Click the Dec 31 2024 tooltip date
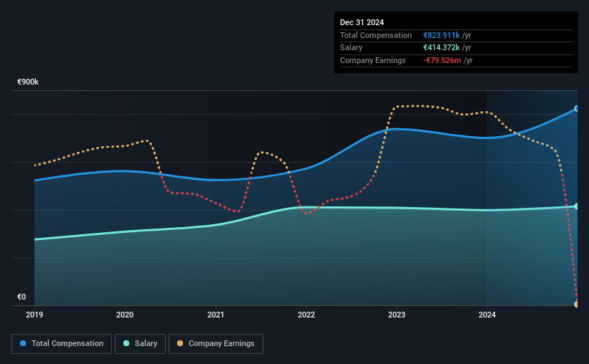The width and height of the screenshot is (589, 364). pos(362,22)
